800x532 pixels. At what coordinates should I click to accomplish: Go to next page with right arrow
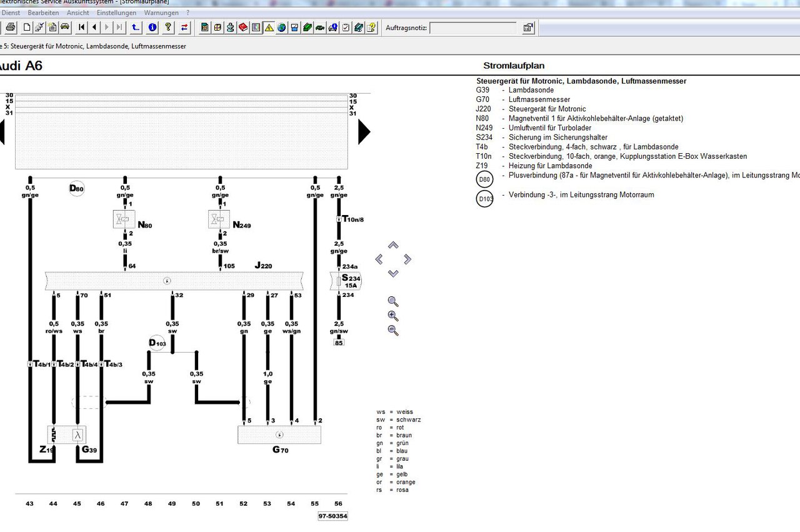pyautogui.click(x=107, y=28)
